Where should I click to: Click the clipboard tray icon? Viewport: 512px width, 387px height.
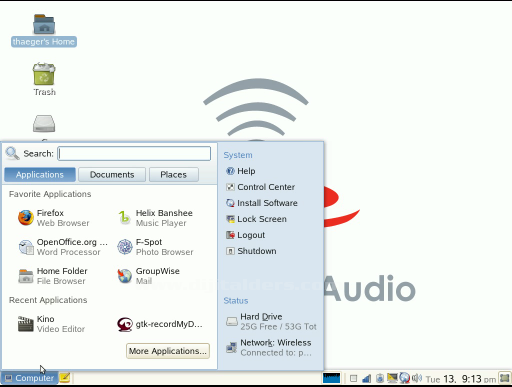click(x=380, y=379)
